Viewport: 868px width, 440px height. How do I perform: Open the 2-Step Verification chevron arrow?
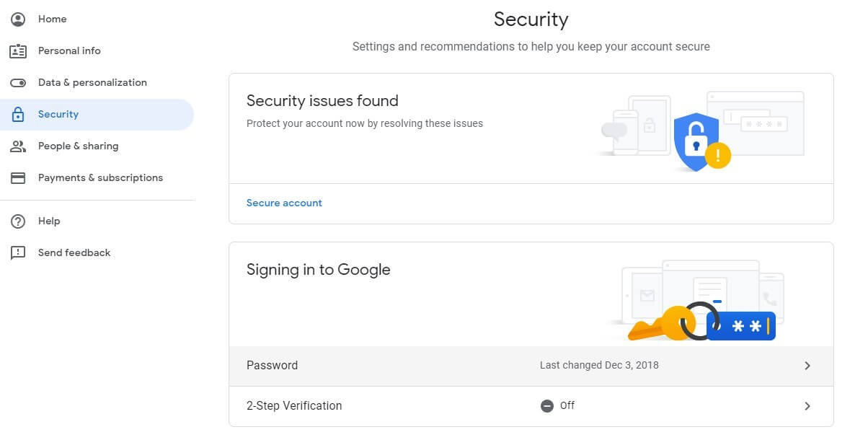coord(807,406)
